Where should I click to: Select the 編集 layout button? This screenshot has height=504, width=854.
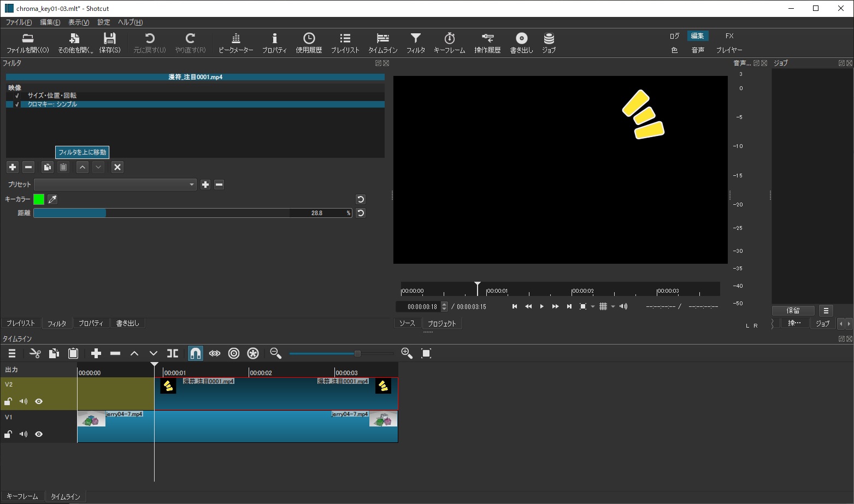click(698, 35)
